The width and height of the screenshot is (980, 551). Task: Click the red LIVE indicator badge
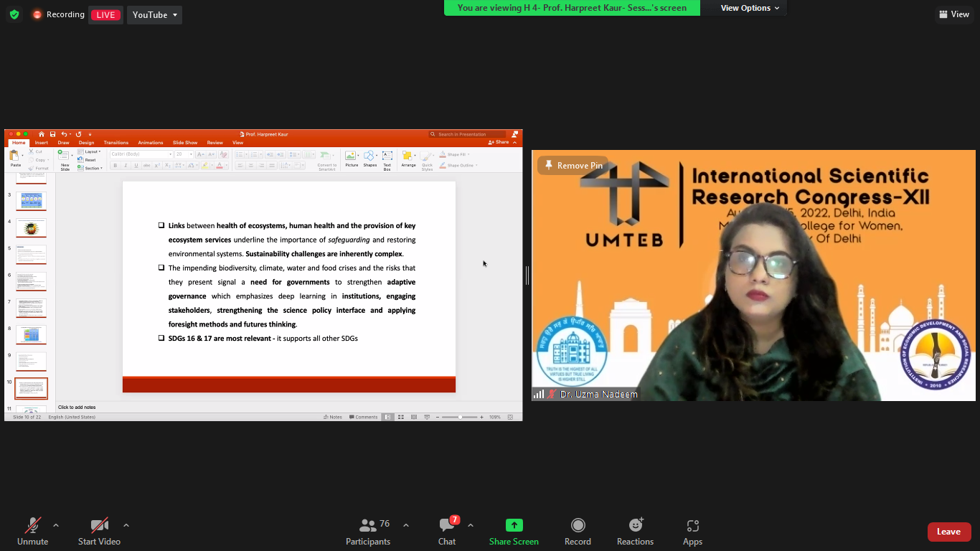pos(105,15)
